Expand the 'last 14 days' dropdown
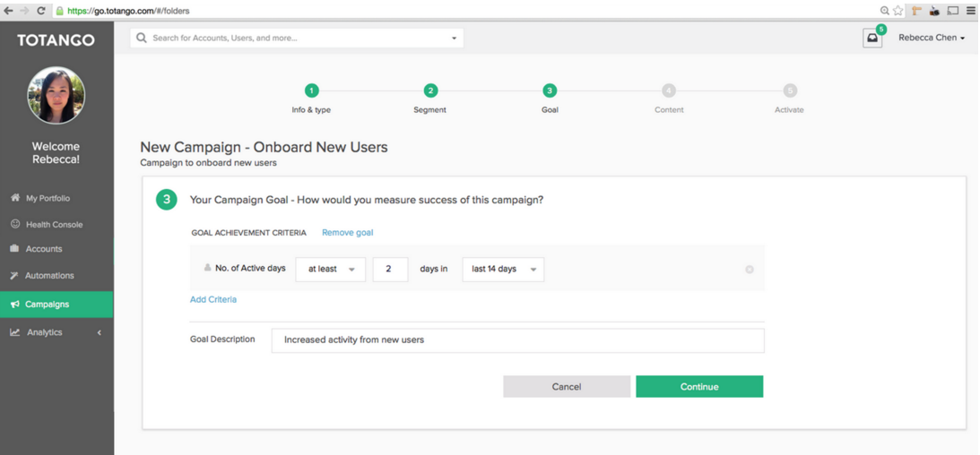 tap(503, 269)
